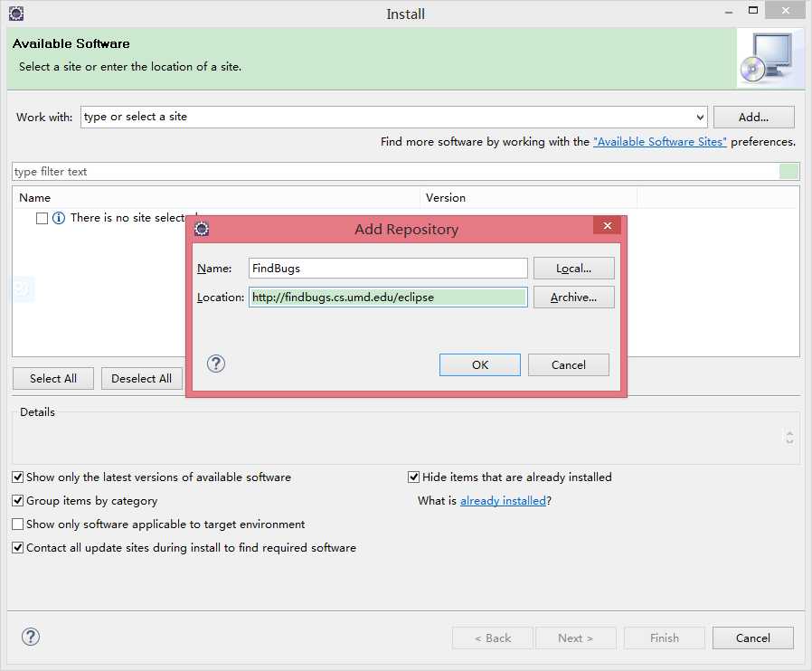The image size is (812, 671).
Task: Close the Add Repository dialog
Action: click(607, 226)
